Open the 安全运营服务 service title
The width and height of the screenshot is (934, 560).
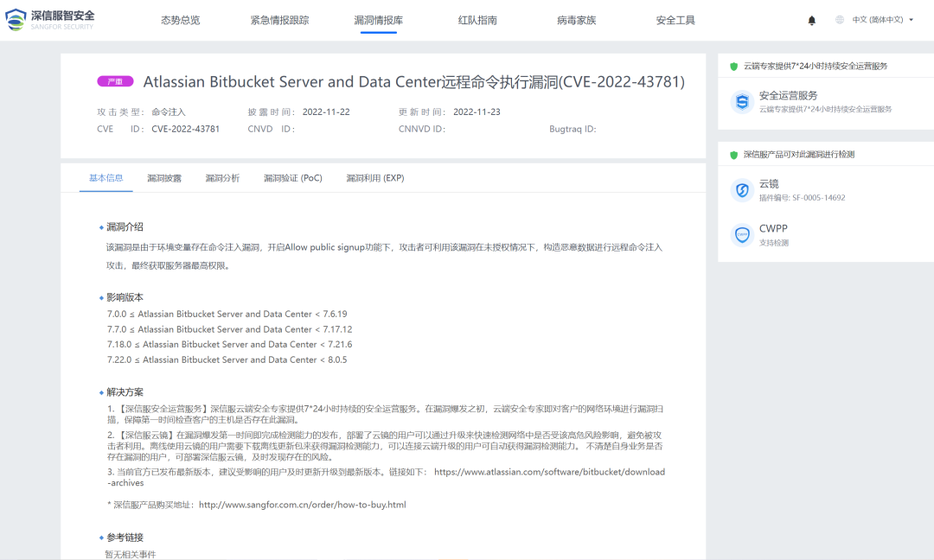click(x=788, y=95)
